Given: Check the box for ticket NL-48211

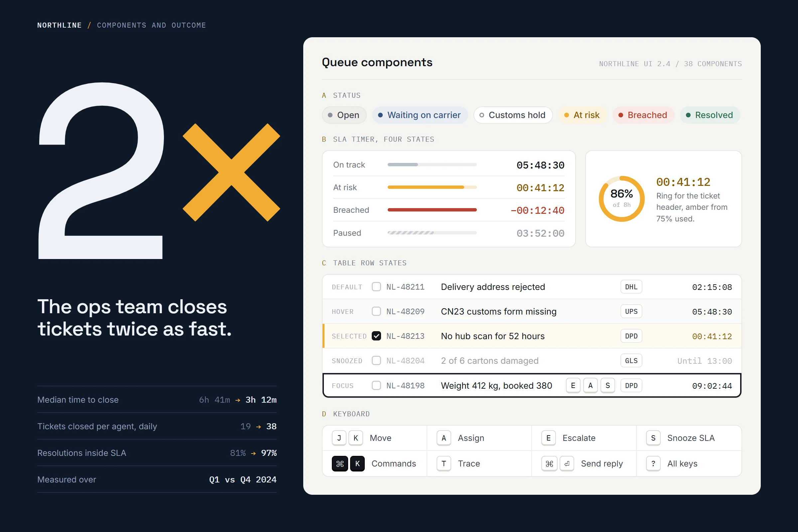Looking at the screenshot, I should (x=376, y=287).
